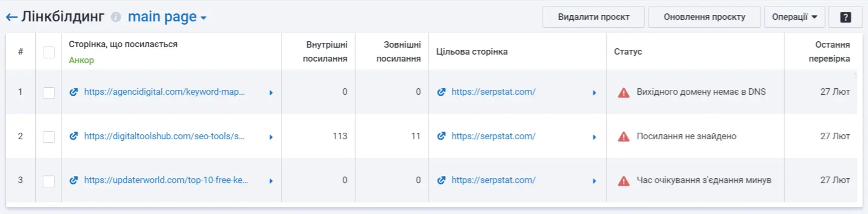Image resolution: width=868 pixels, height=214 pixels.
Task: Click the 27 Лют date in row 3
Action: tap(835, 180)
